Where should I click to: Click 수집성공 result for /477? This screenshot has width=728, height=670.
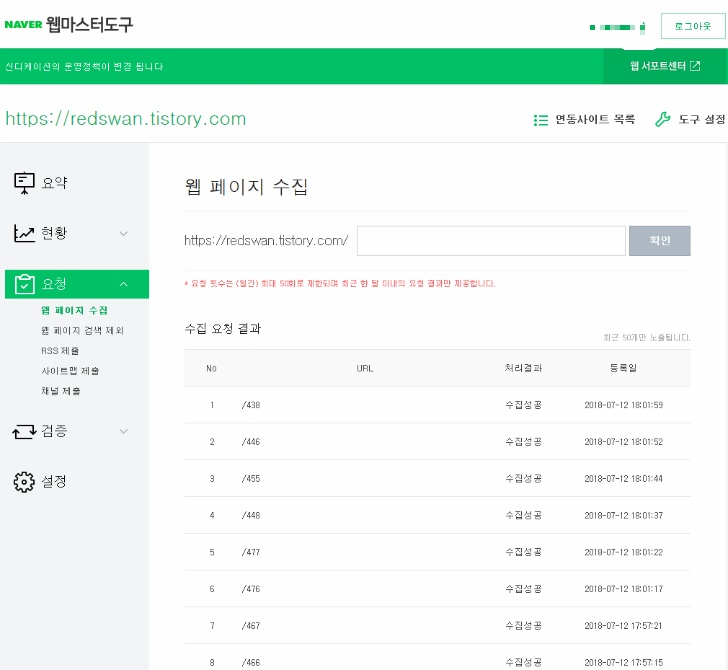point(523,552)
